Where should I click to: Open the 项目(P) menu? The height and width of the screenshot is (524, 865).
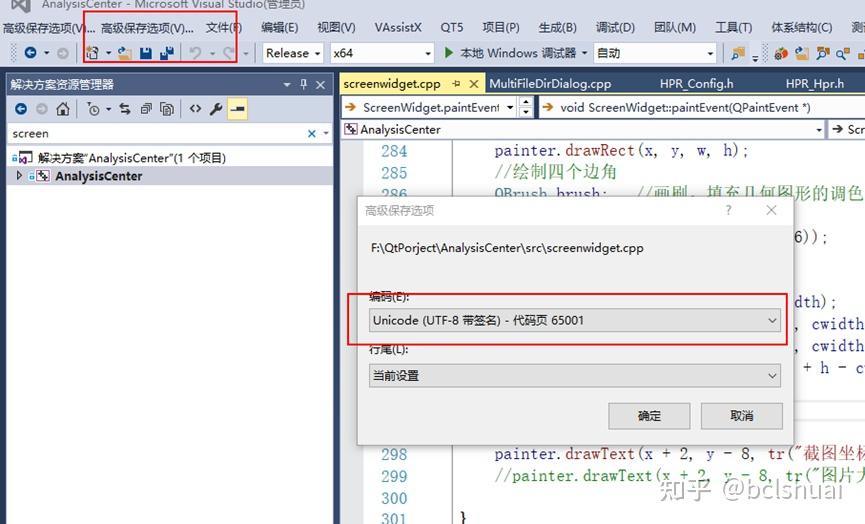tap(501, 28)
